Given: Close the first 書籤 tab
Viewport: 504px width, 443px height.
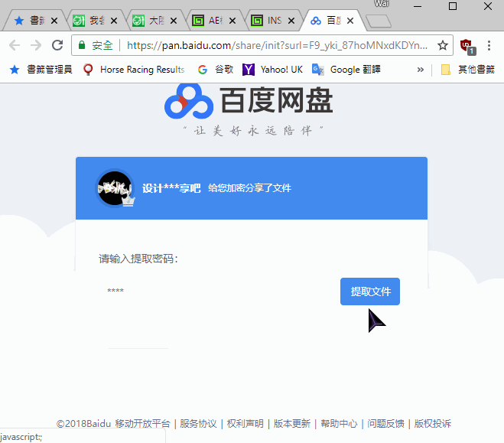Looking at the screenshot, I should [54, 21].
